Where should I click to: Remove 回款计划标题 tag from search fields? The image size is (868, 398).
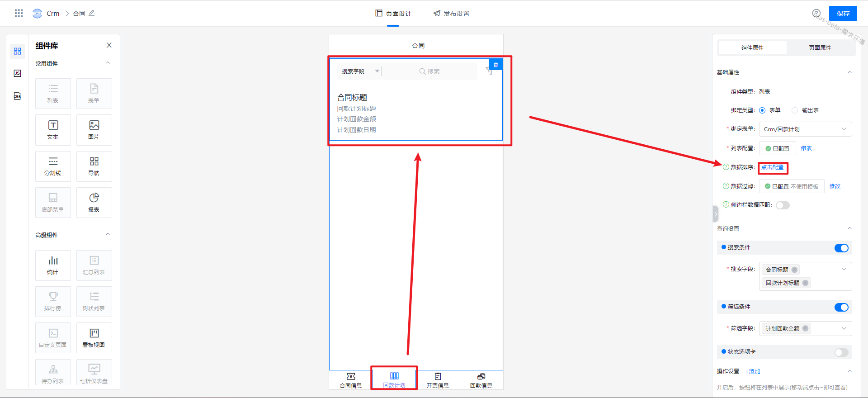pos(805,283)
